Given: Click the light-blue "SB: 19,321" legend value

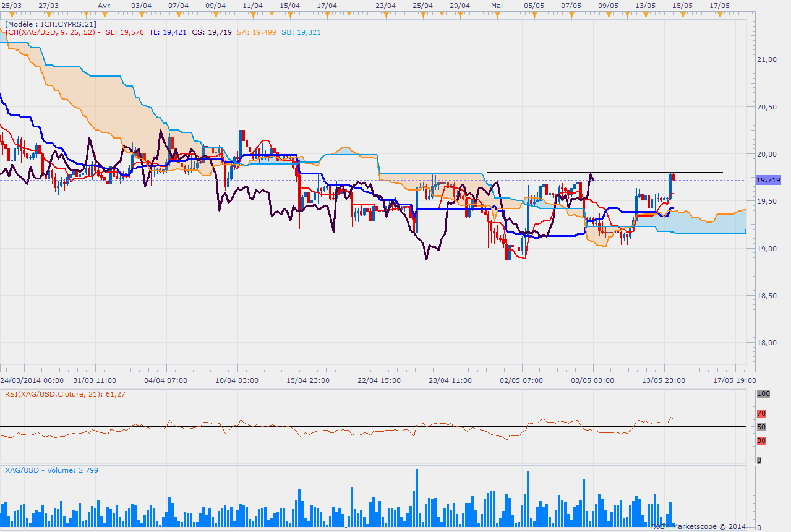Looking at the screenshot, I should (301, 32).
